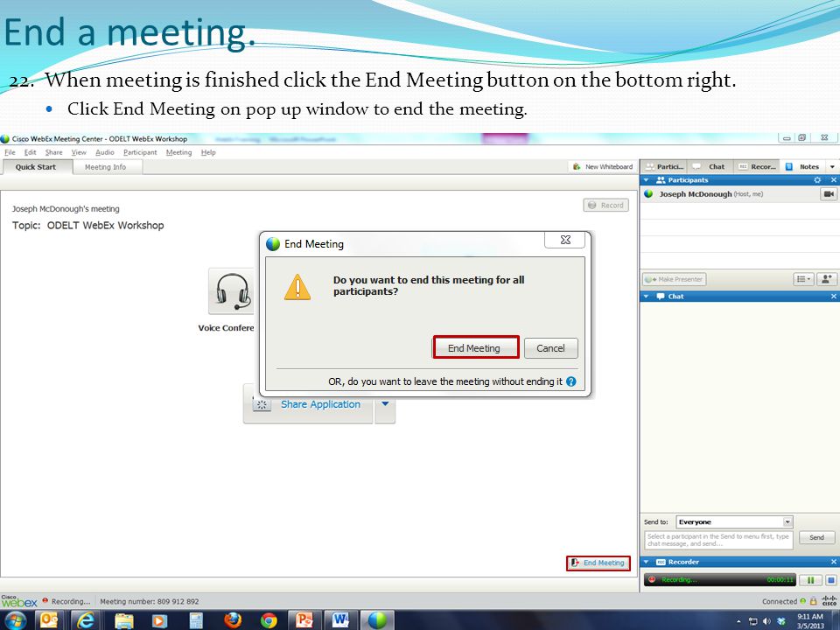Click the Share Application icon button
Screen dimensions: 840x630
tap(262, 404)
